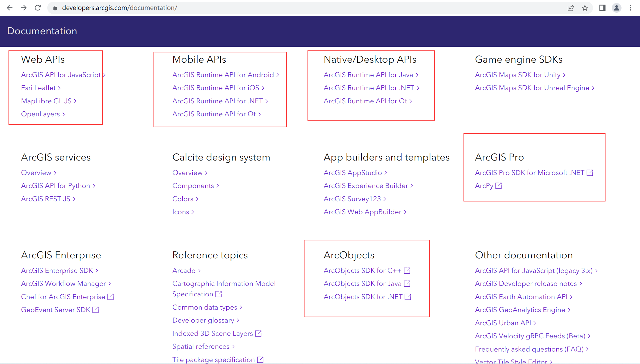This screenshot has height=364, width=640.
Task: Open ArcObjects SDK for Java
Action: (367, 284)
